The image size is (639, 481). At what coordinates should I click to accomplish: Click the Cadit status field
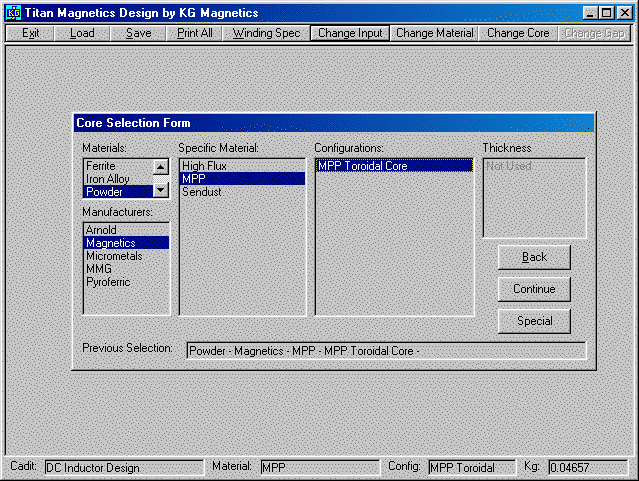point(124,468)
